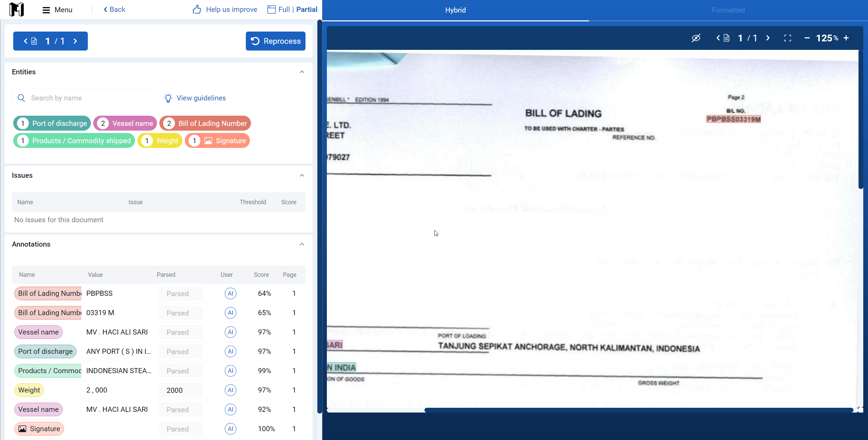Image resolution: width=868 pixels, height=440 pixels.
Task: Click AI badge for Products / Commodity row
Action: click(x=231, y=371)
